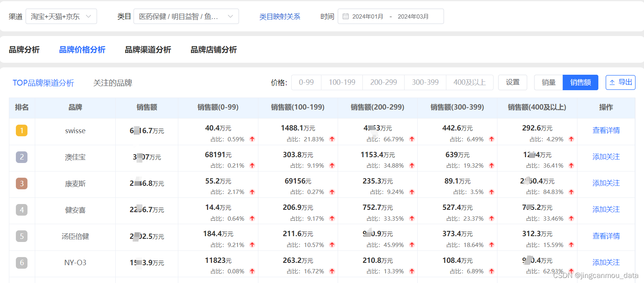Screen dimensions: 644x283
Task: Click the calendar icon in date range
Action: pyautogui.click(x=346, y=16)
